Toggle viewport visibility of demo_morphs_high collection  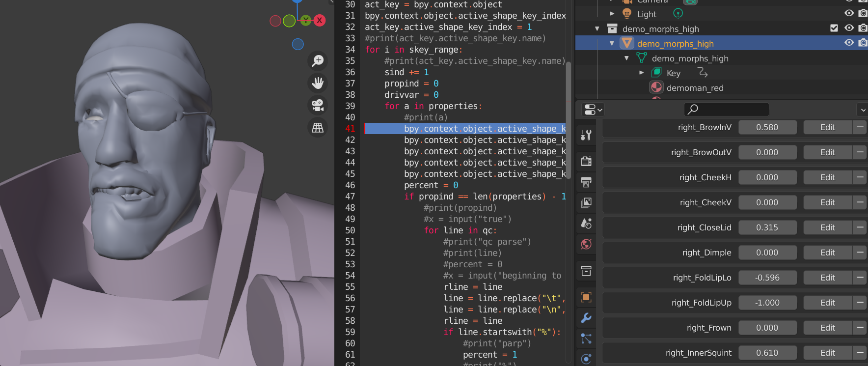point(849,28)
